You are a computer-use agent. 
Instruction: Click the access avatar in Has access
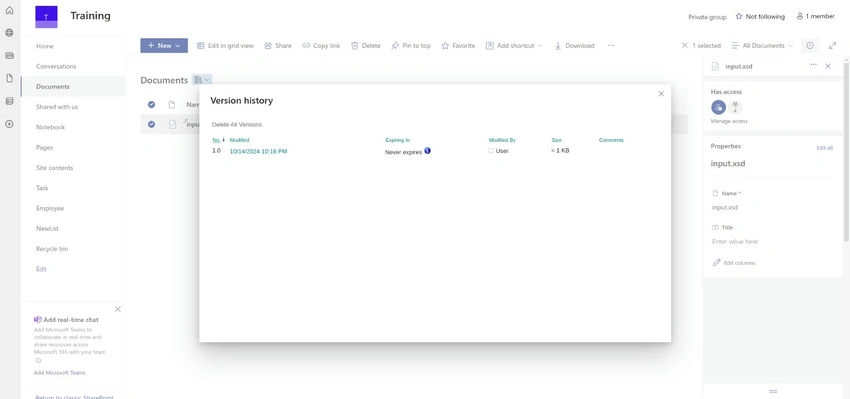click(x=718, y=107)
